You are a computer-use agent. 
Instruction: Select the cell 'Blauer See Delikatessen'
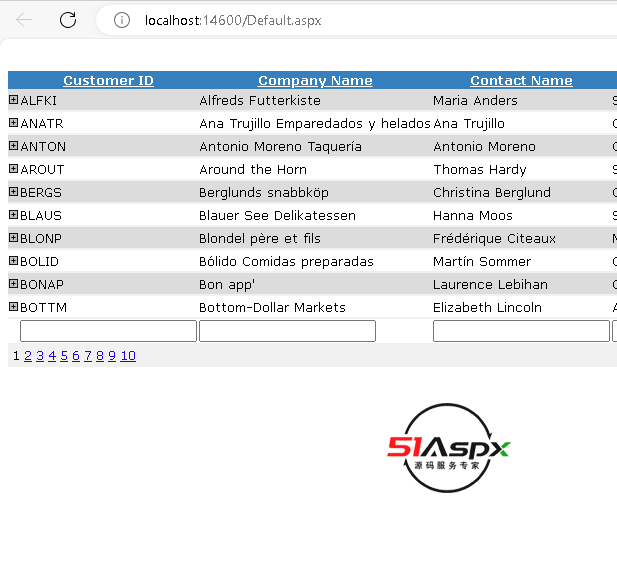pyautogui.click(x=277, y=216)
